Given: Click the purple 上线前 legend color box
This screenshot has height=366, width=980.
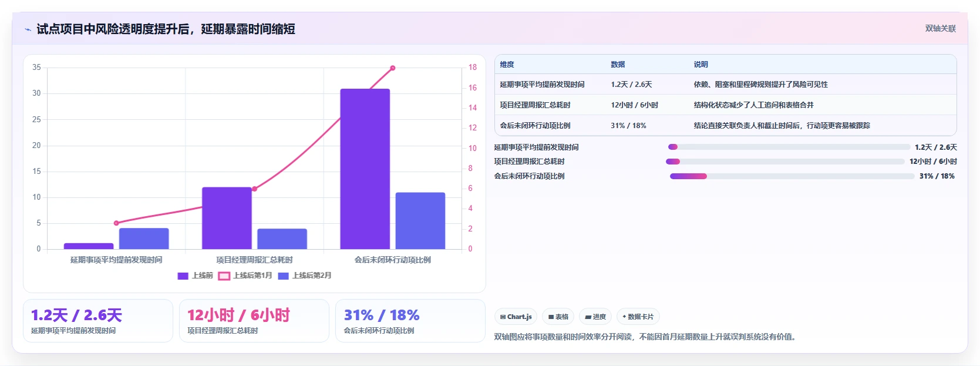Looking at the screenshot, I should (x=183, y=276).
